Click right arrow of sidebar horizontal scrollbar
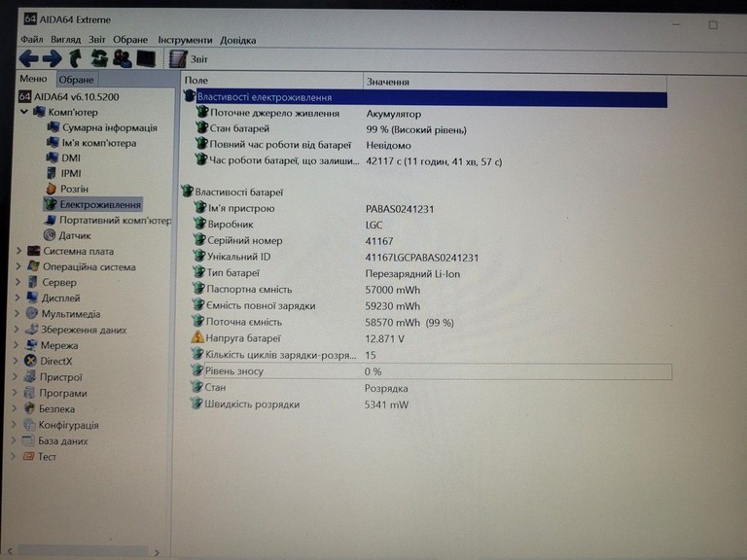The width and height of the screenshot is (747, 560). (x=158, y=552)
